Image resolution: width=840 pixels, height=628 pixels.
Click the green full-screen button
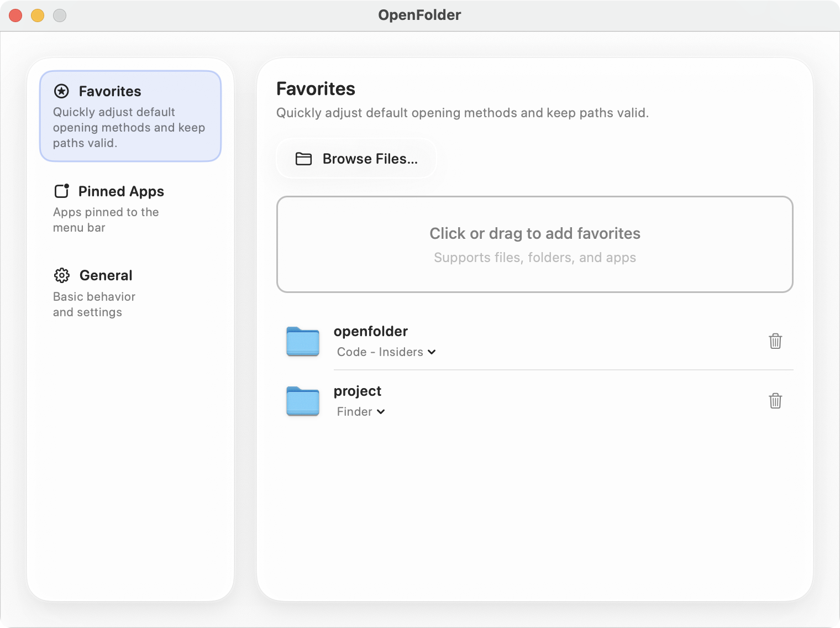59,15
